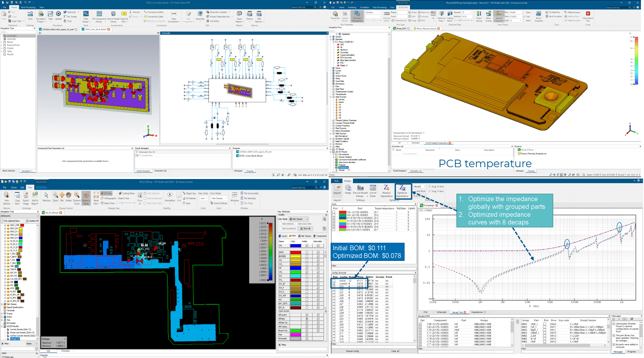
Task: Click Special Clamping icon
Action: [x=498, y=16]
